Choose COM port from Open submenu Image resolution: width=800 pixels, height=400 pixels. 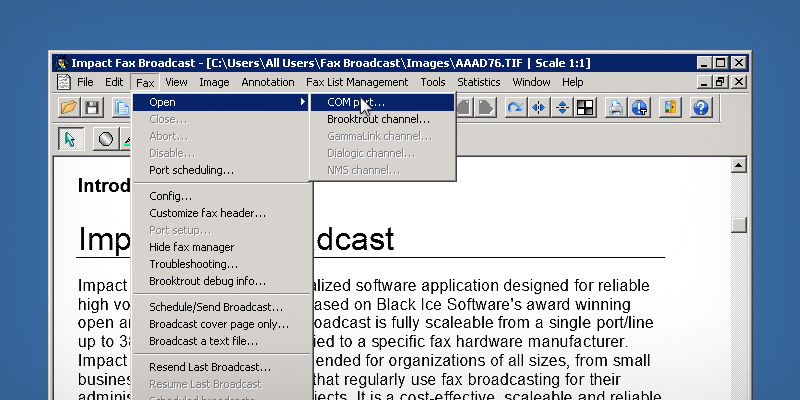[355, 102]
